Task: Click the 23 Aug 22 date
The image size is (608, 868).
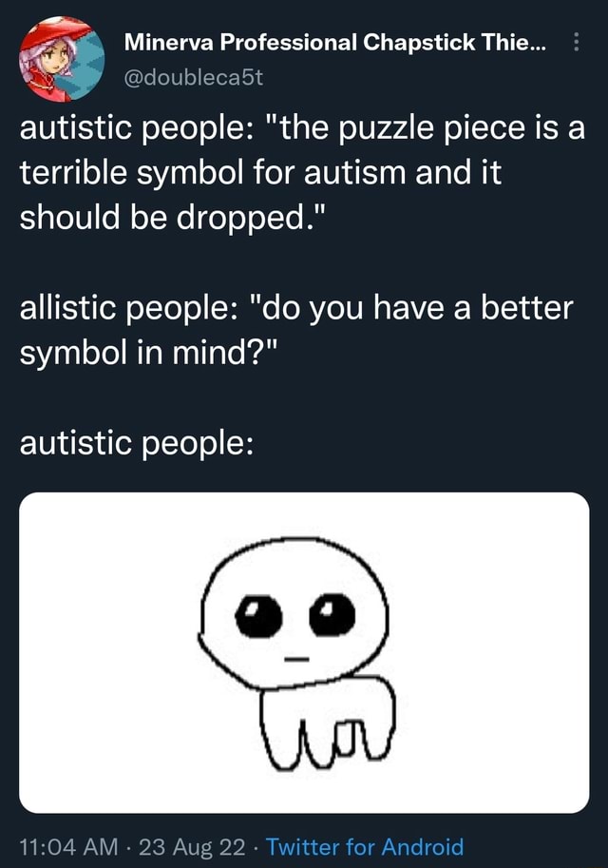Action: (191, 846)
